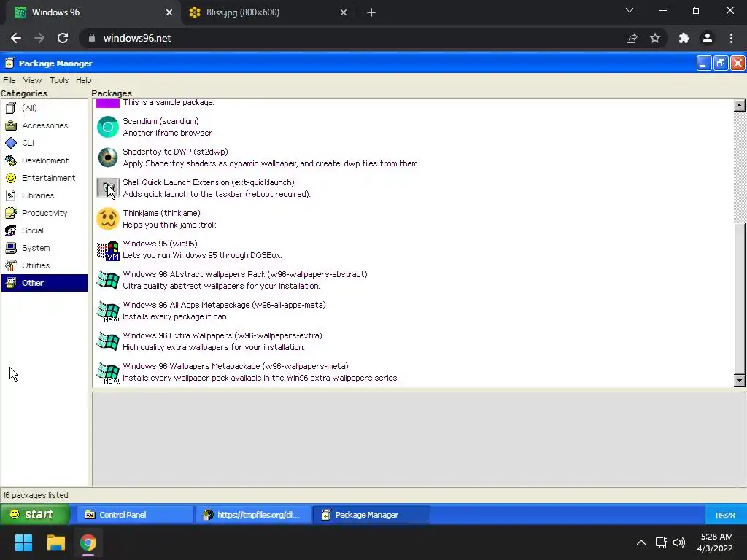Click the Utilities tools icon
Screen dimensions: 747x560
coord(10,265)
